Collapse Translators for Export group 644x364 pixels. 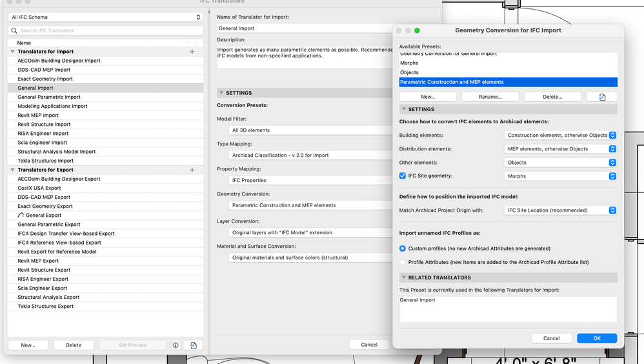(12, 170)
